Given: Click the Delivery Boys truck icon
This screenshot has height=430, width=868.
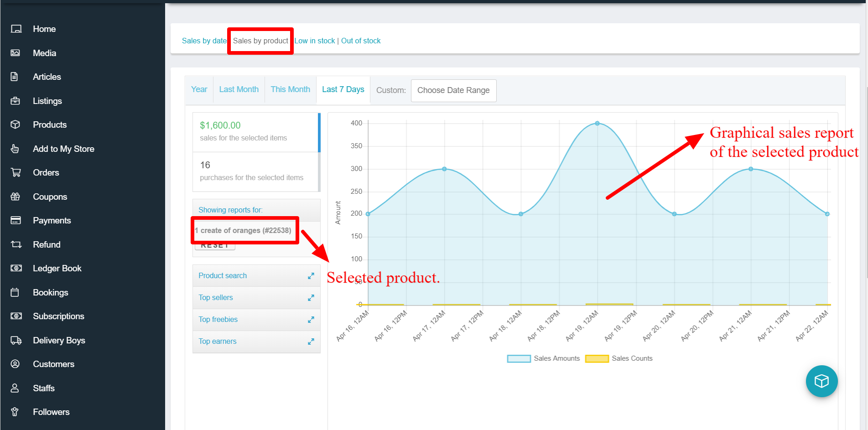Looking at the screenshot, I should coord(16,340).
